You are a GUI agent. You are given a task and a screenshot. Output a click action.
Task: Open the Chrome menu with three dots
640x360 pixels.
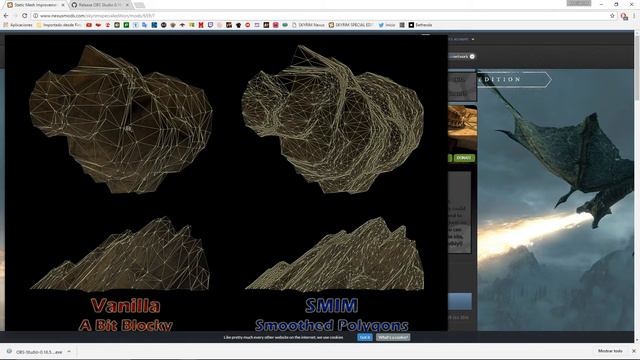point(634,16)
